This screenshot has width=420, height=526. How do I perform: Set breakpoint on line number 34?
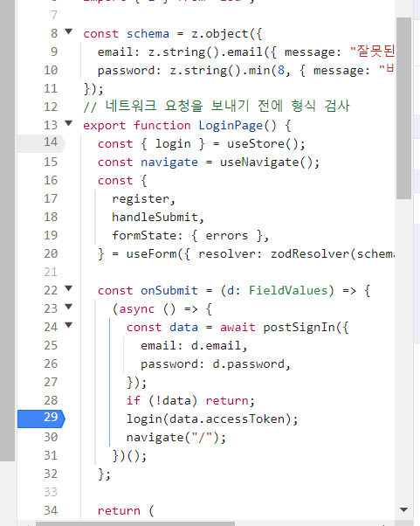51,510
